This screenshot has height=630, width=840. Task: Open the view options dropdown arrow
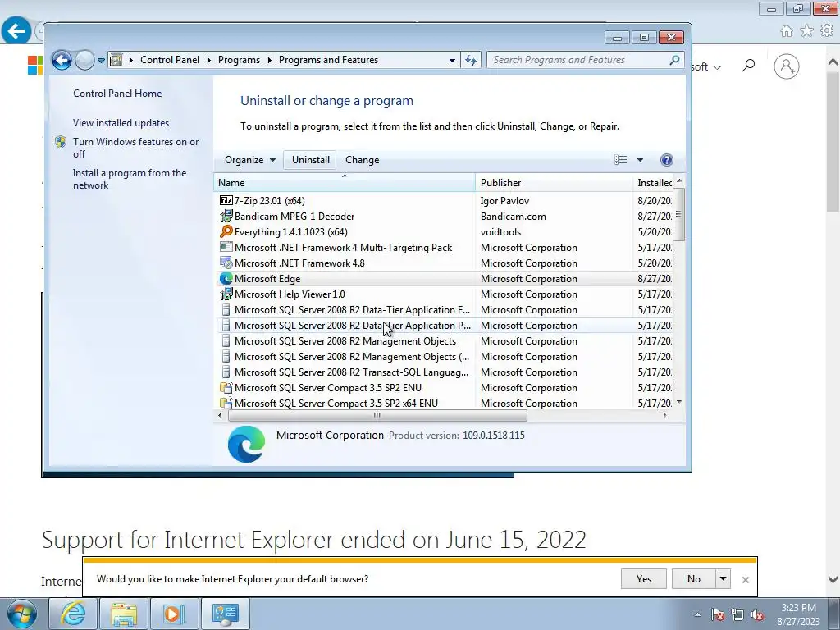point(640,160)
